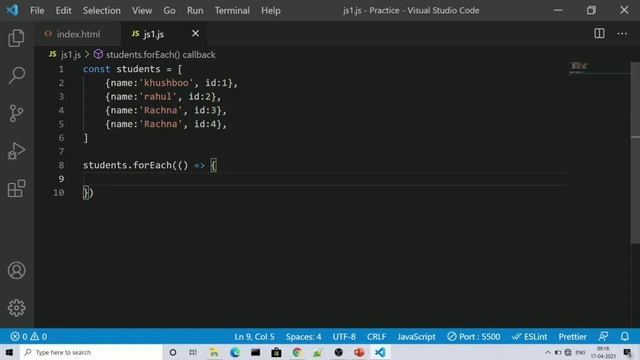640x360 pixels.
Task: Open the taskbar clock and date
Action: tap(603, 352)
